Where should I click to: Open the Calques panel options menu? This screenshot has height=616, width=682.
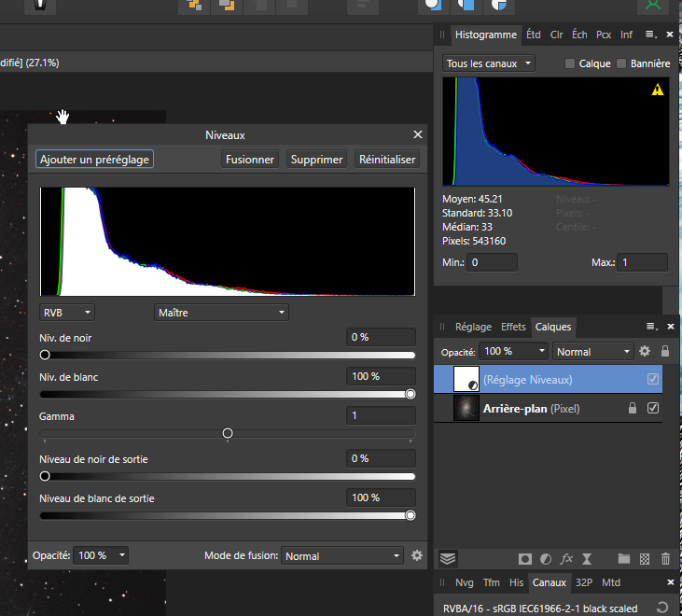(x=651, y=327)
